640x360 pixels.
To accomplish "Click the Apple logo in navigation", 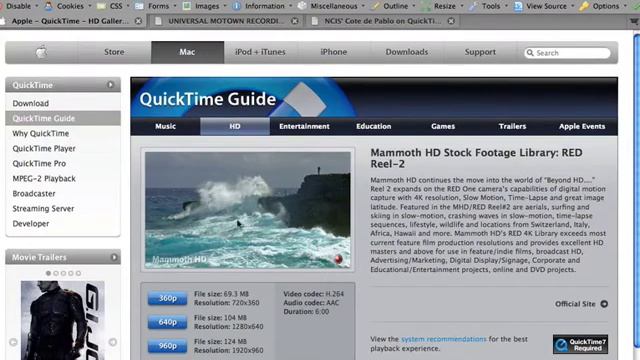I will tap(41, 52).
